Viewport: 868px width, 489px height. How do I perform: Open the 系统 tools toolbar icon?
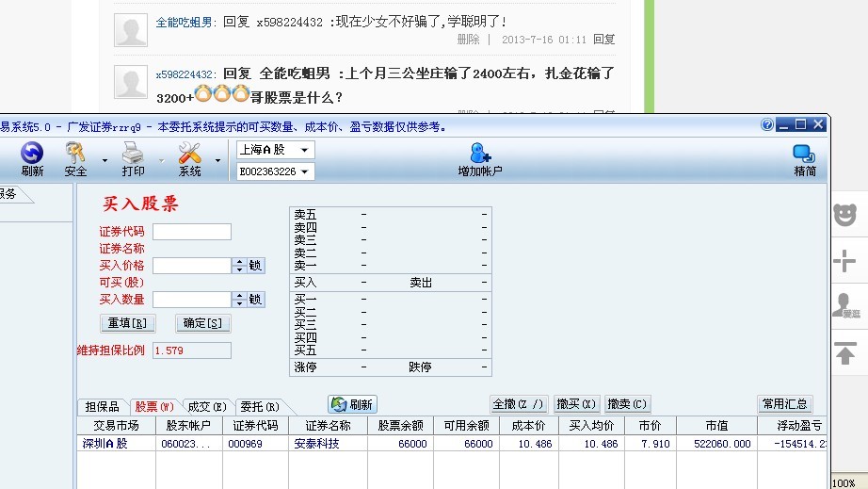tap(189, 159)
